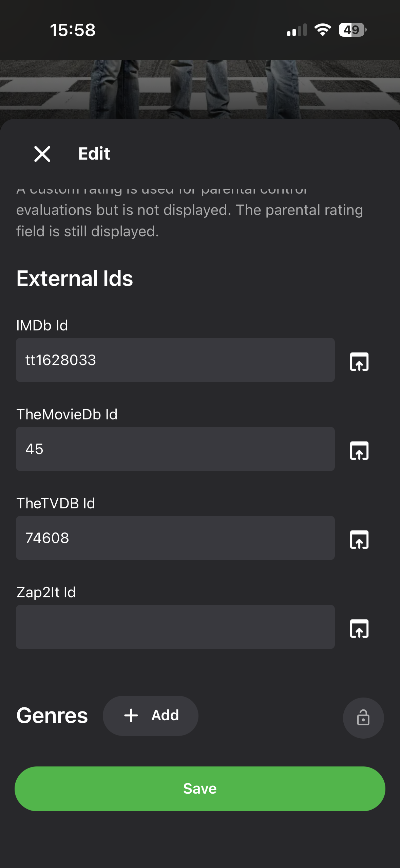Focus the empty Zap2It Id field

click(x=175, y=627)
